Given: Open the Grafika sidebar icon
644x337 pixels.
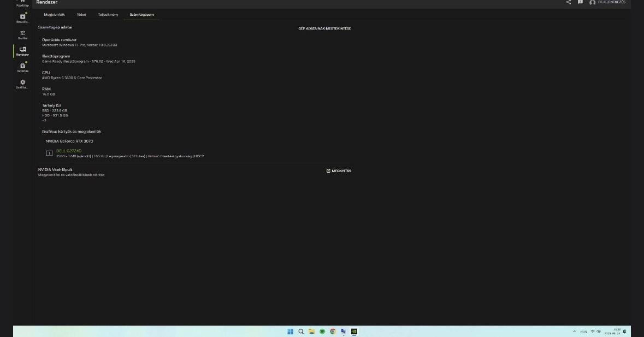Looking at the screenshot, I should [22, 34].
